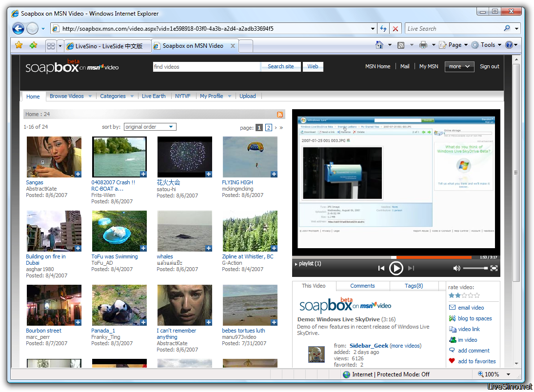Viewport: 534px width, 392px height.
Task: Expand the Categories menu arrow
Action: click(132, 97)
